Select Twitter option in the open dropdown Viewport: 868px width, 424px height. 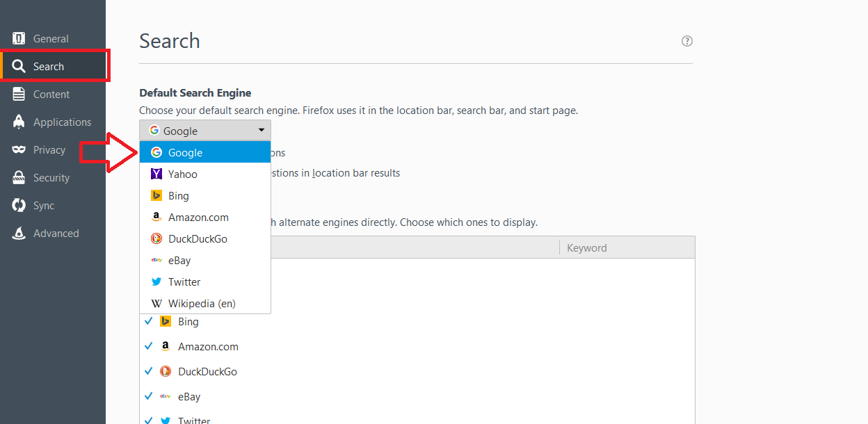pyautogui.click(x=184, y=282)
